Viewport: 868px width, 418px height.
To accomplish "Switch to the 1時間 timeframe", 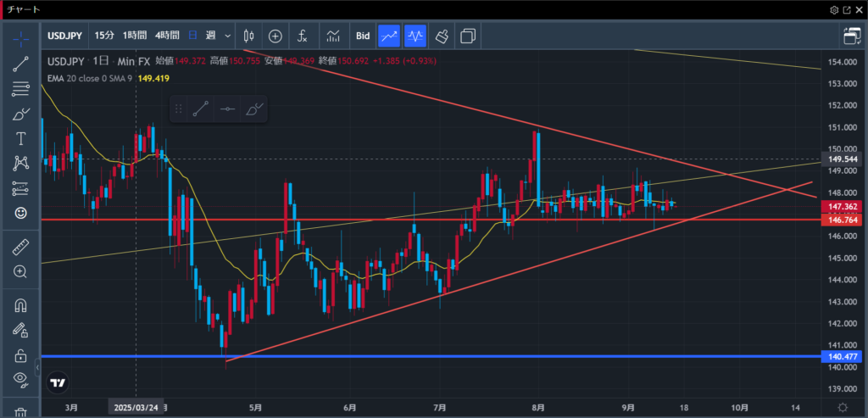I will tap(135, 36).
